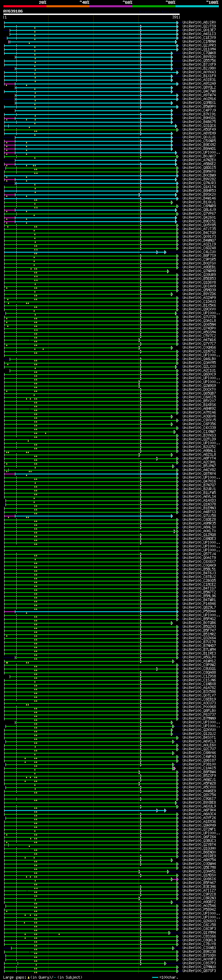Select hit label UniRef100_A6F9K4
Viewport: 222px width, 980px height.
pyautogui.click(x=199, y=810)
